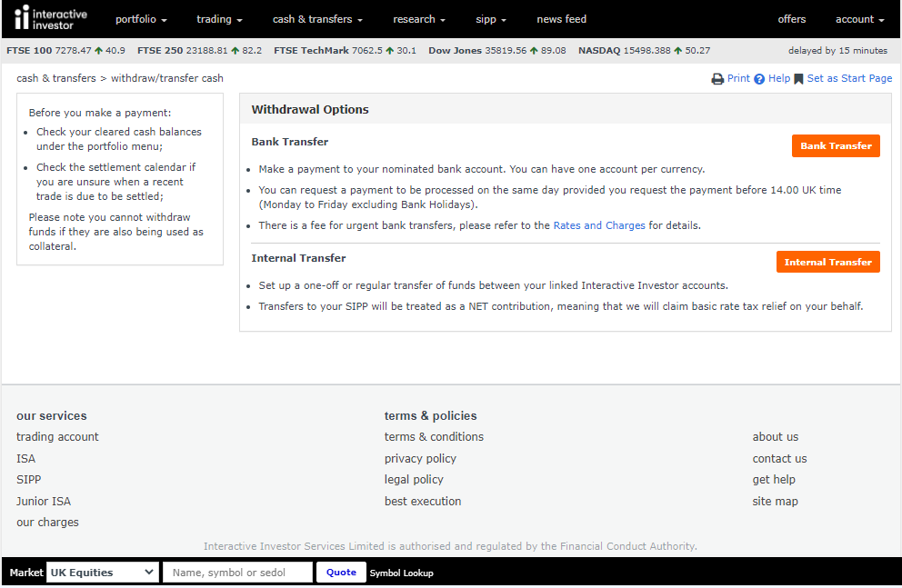The image size is (902, 588).
Task: Click the Help question mark icon
Action: tap(759, 79)
